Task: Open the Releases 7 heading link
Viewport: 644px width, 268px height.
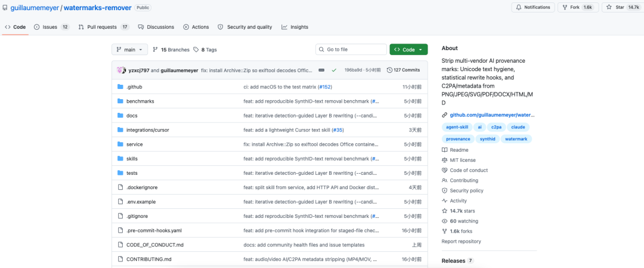Action: 457,261
